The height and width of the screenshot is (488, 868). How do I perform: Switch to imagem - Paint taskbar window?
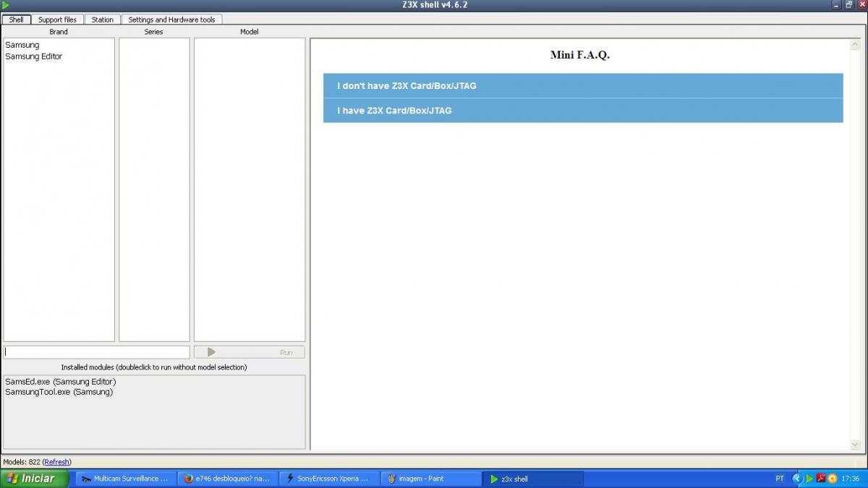pyautogui.click(x=430, y=479)
